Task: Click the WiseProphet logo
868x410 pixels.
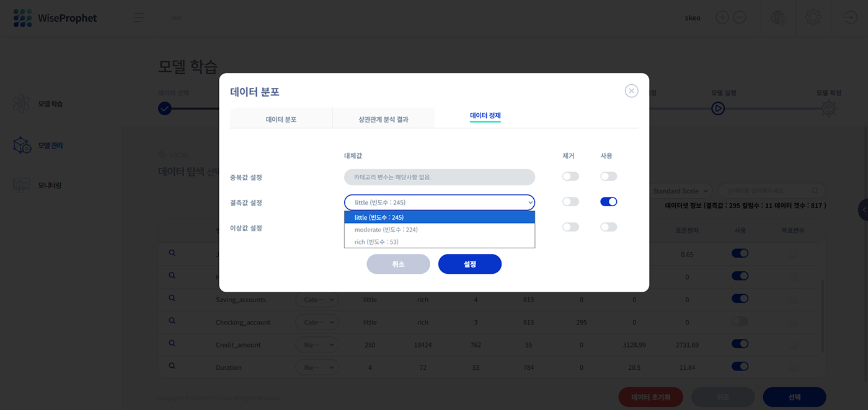Action: click(x=55, y=18)
